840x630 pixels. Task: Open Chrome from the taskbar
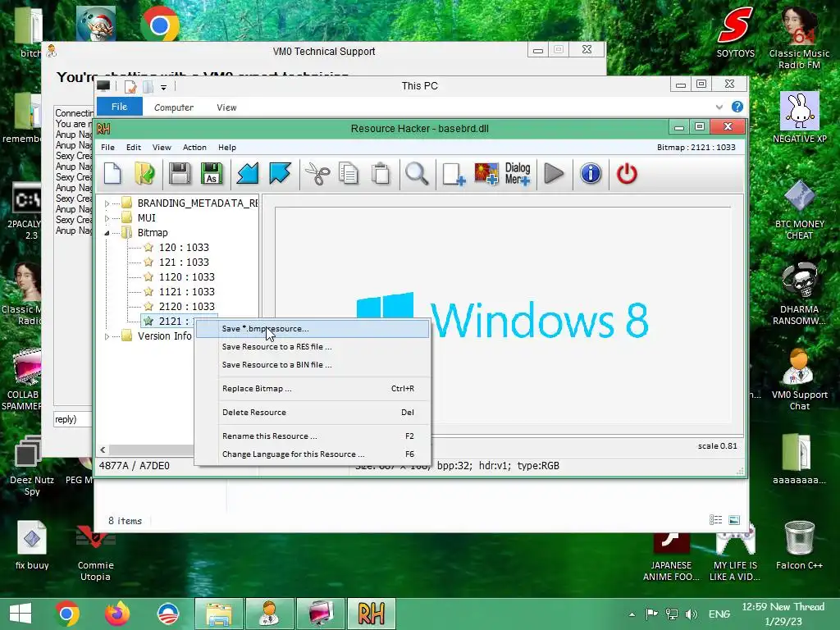click(66, 614)
